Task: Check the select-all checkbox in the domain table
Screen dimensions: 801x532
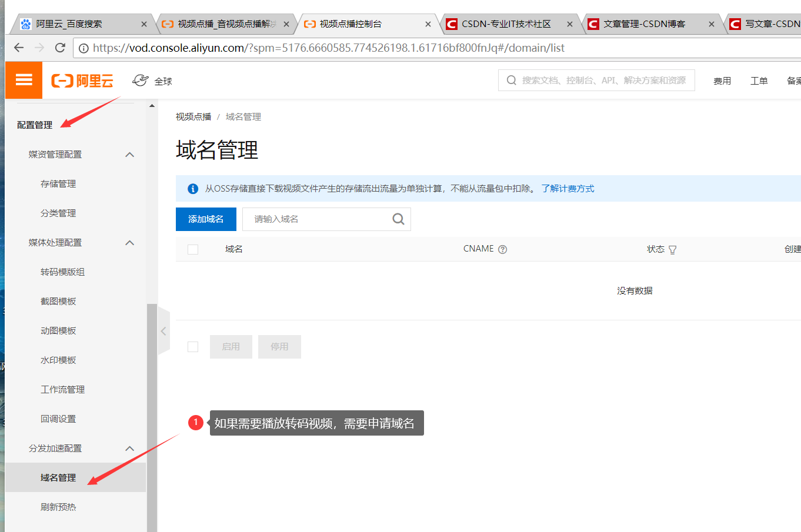Action: [193, 249]
